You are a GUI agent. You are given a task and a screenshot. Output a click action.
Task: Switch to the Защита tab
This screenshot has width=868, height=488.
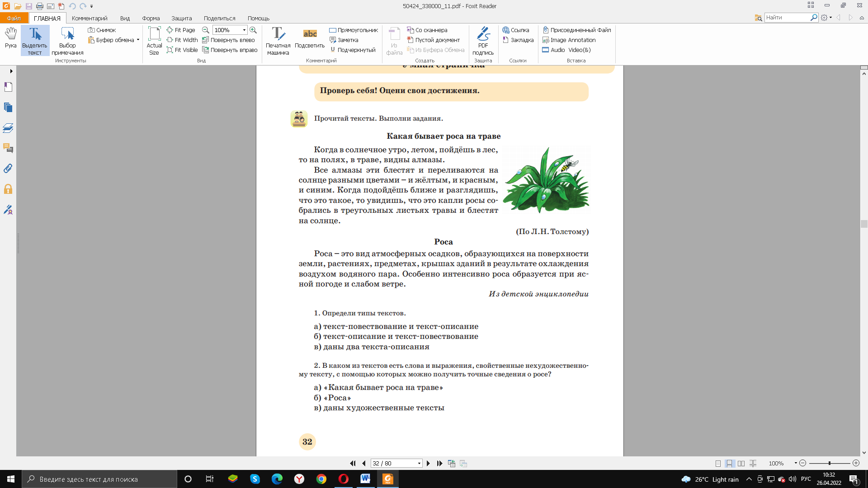(x=181, y=18)
